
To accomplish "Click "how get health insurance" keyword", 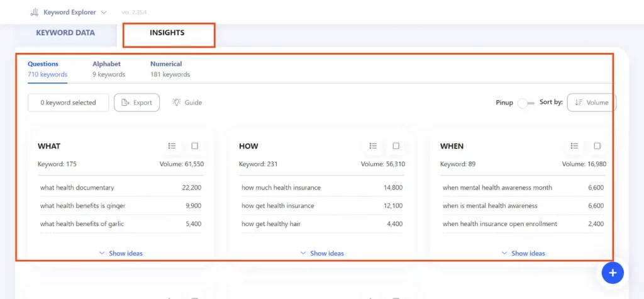I will [277, 206].
